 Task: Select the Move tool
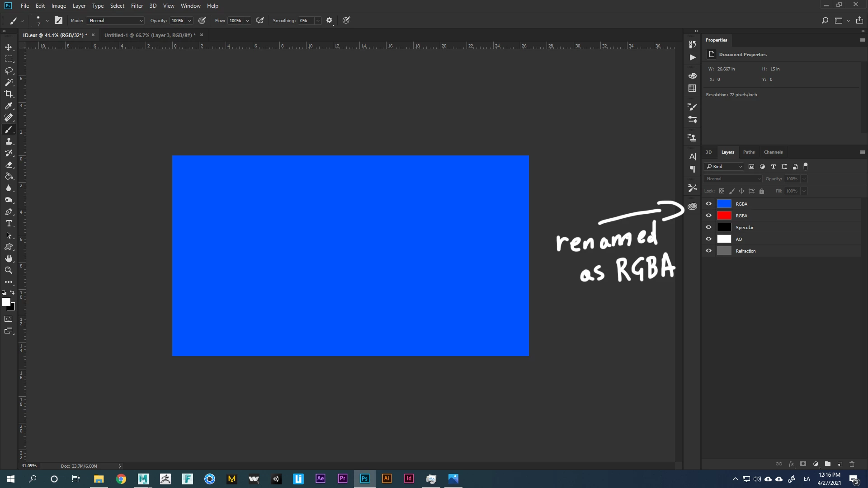(x=9, y=47)
